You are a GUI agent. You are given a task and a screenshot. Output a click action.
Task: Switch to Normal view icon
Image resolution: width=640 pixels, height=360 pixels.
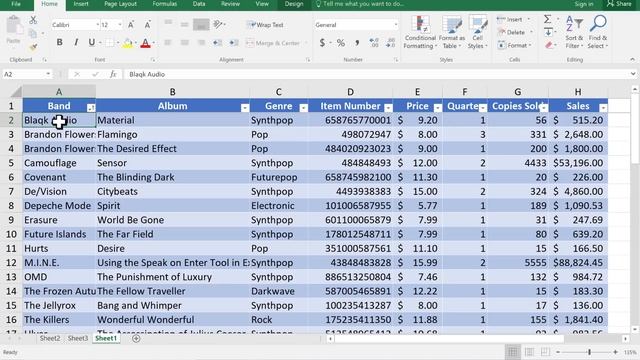[513, 352]
